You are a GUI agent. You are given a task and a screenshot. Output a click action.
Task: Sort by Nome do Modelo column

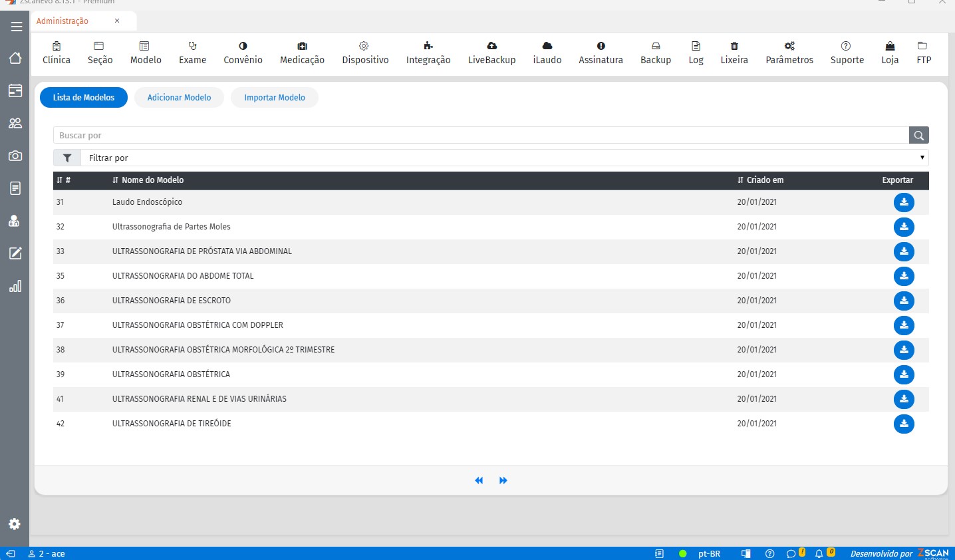pyautogui.click(x=148, y=180)
